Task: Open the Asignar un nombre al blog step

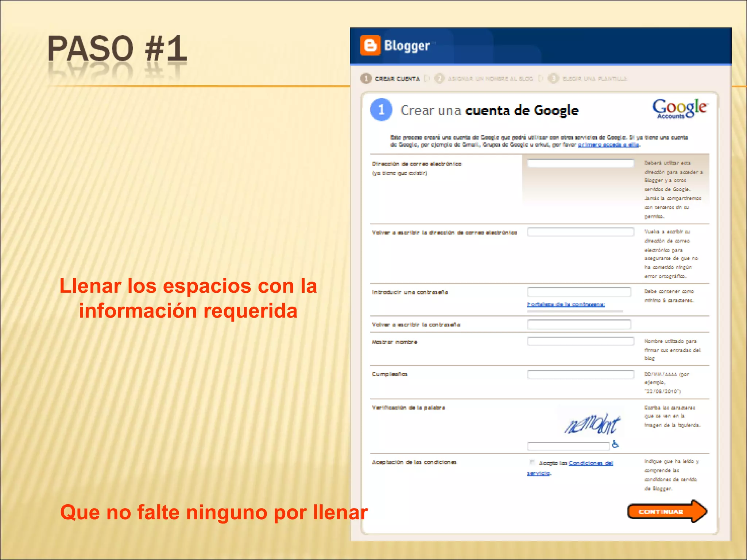Action: [x=490, y=78]
